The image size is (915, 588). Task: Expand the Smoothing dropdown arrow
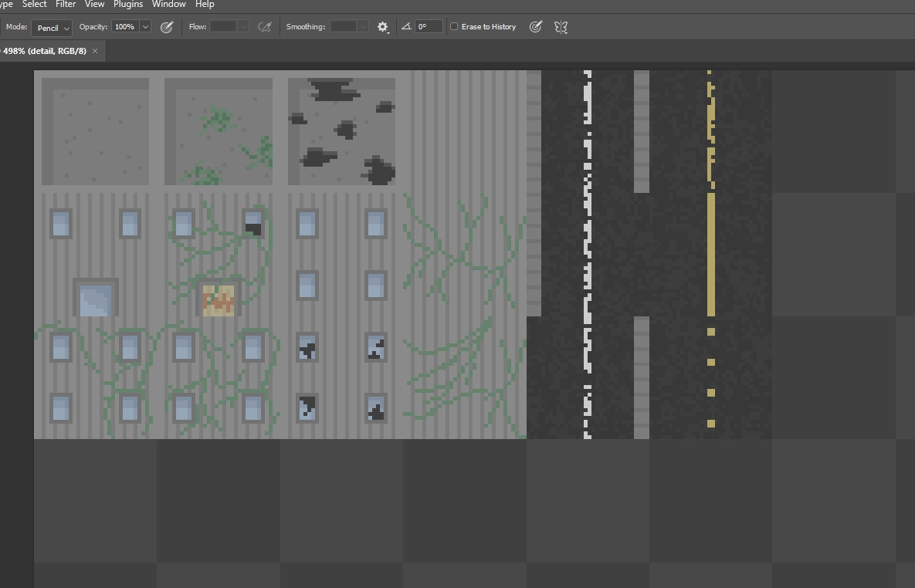pyautogui.click(x=362, y=27)
